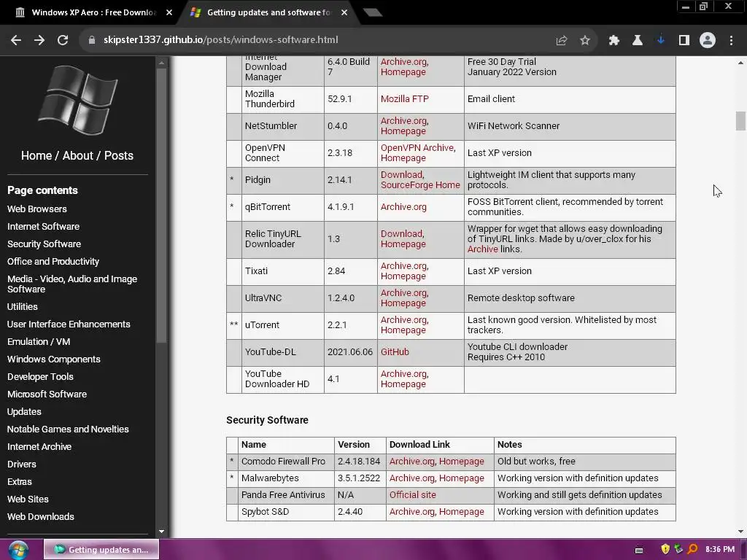Click the sidebar scrollbar up arrow

pyautogui.click(x=161, y=63)
